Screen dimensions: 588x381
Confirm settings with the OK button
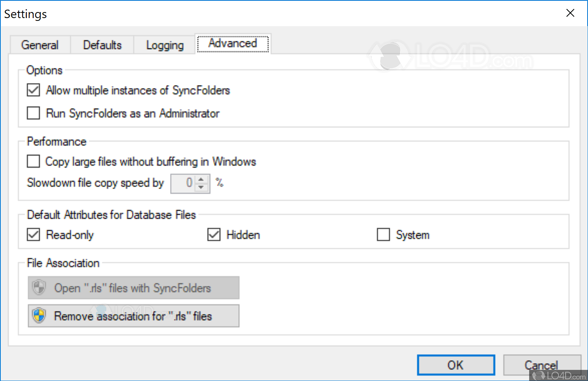click(x=456, y=365)
